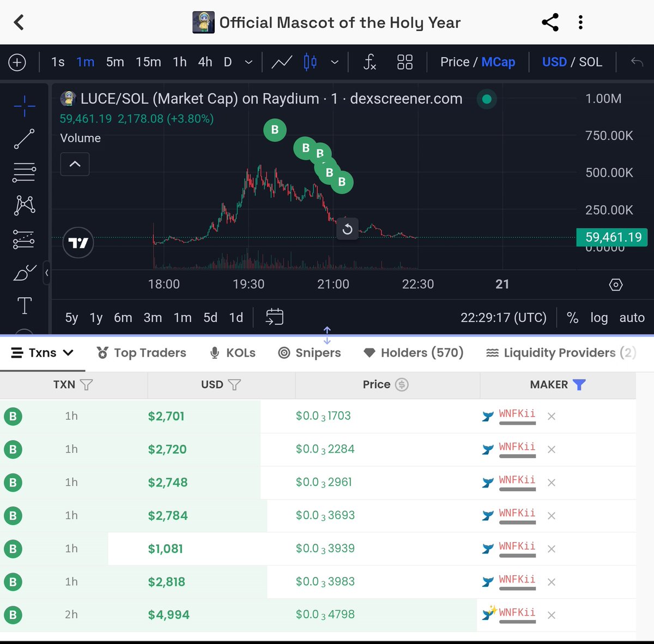Expand more timeframe options chevron

(x=249, y=62)
